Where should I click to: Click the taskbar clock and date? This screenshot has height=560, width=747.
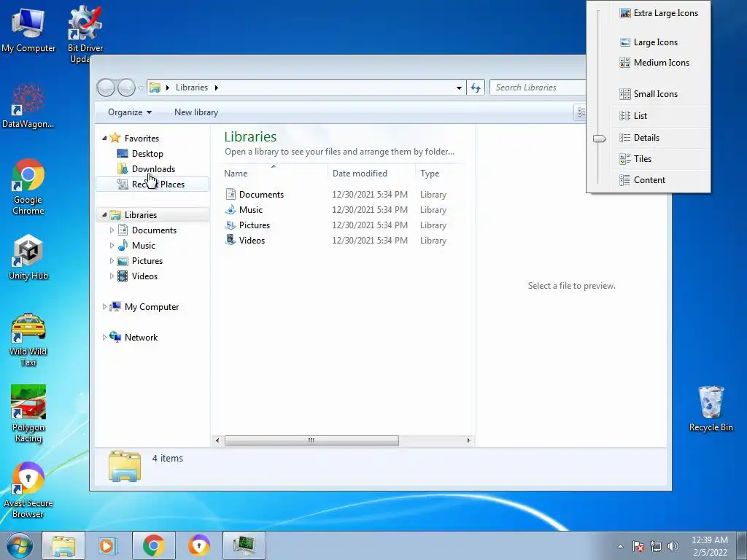[710, 546]
